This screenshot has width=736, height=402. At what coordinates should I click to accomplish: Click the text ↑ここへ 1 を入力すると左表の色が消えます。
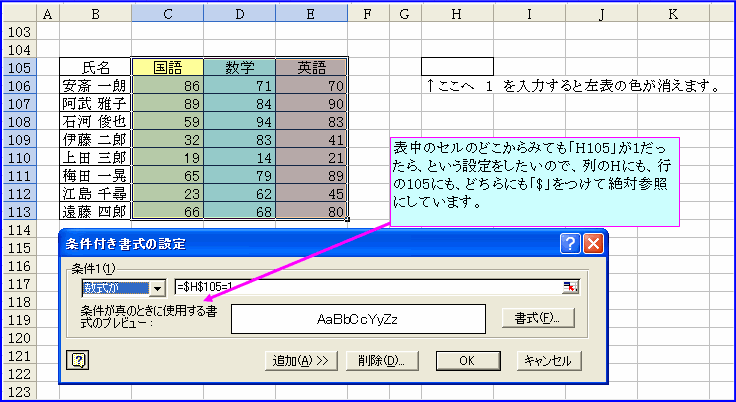[x=572, y=86]
